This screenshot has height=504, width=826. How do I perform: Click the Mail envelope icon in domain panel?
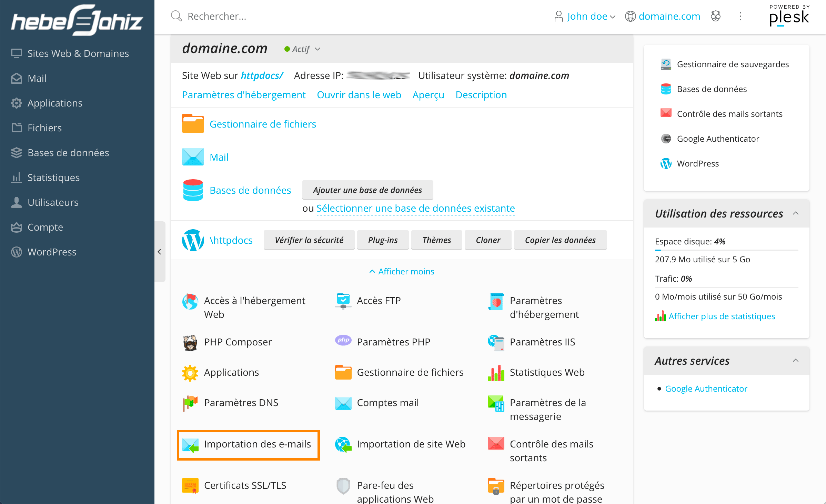pyautogui.click(x=193, y=157)
